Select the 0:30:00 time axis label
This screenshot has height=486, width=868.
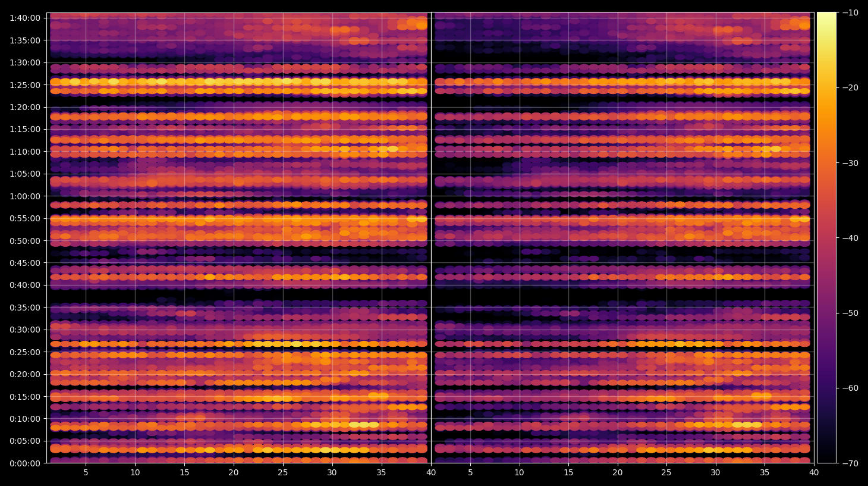(25, 330)
